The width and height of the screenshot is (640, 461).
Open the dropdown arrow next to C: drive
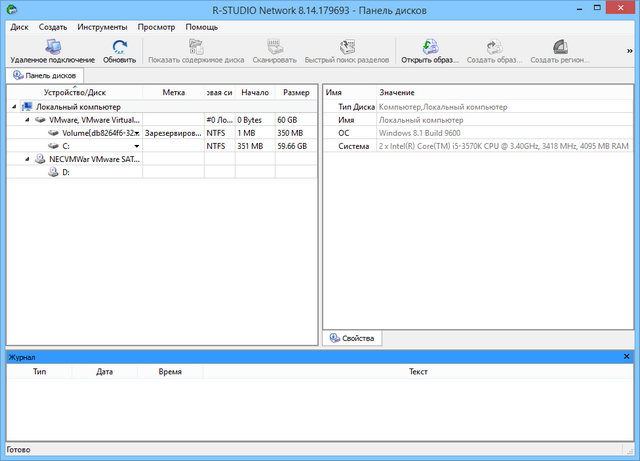pos(137,146)
